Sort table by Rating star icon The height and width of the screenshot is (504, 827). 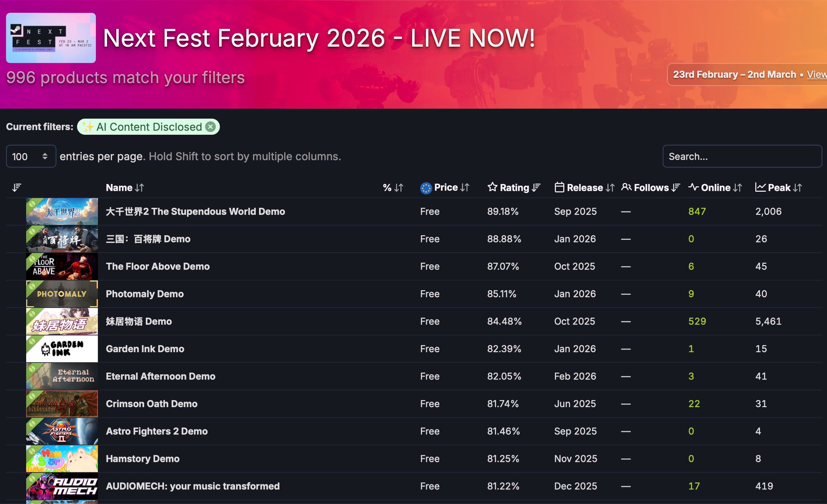pyautogui.click(x=492, y=187)
